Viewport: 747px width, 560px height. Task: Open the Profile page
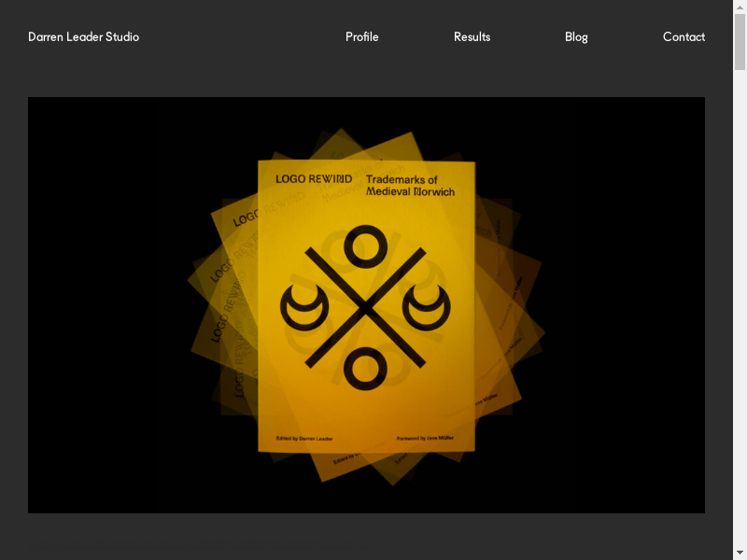[361, 37]
